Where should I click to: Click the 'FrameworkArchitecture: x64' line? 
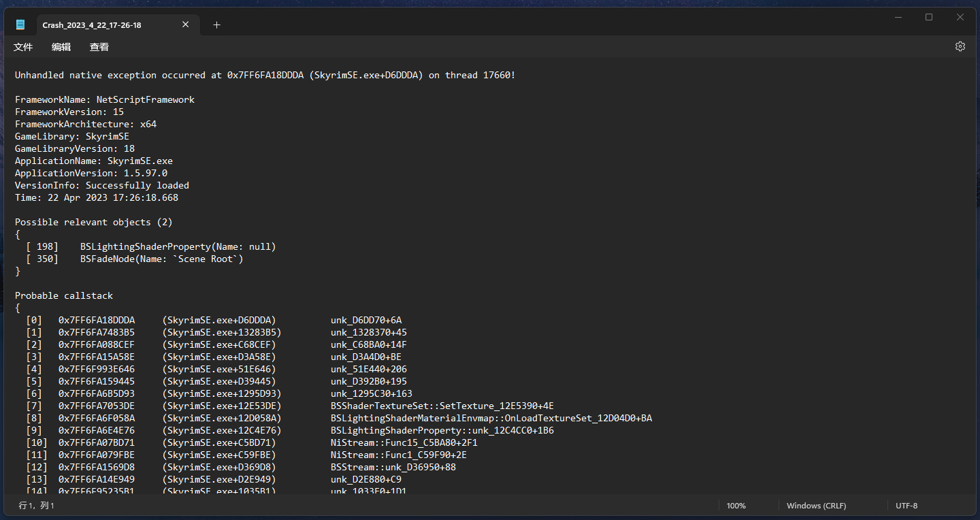coord(86,124)
